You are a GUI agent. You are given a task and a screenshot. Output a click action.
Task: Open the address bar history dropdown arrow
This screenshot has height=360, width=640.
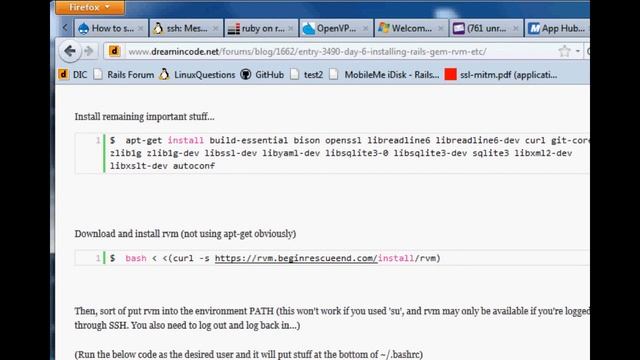(578, 51)
